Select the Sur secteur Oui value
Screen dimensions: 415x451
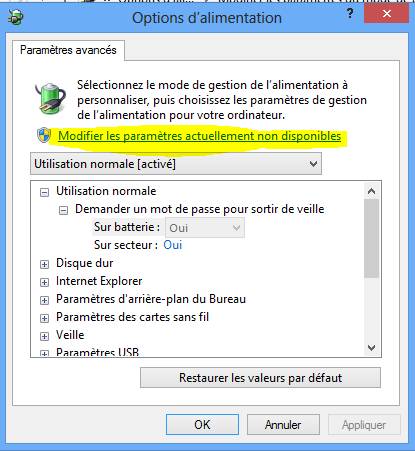(173, 245)
